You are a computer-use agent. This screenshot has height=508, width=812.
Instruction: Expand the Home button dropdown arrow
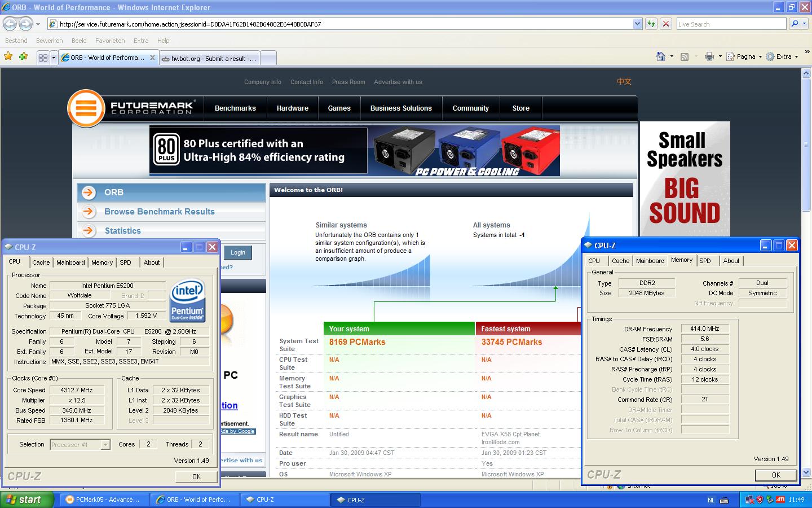672,56
